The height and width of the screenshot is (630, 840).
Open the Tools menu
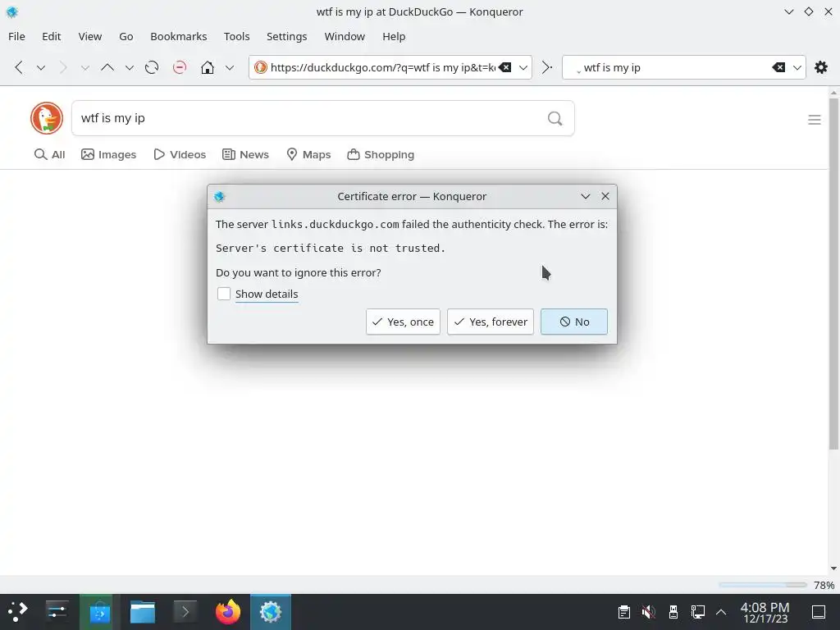(237, 36)
